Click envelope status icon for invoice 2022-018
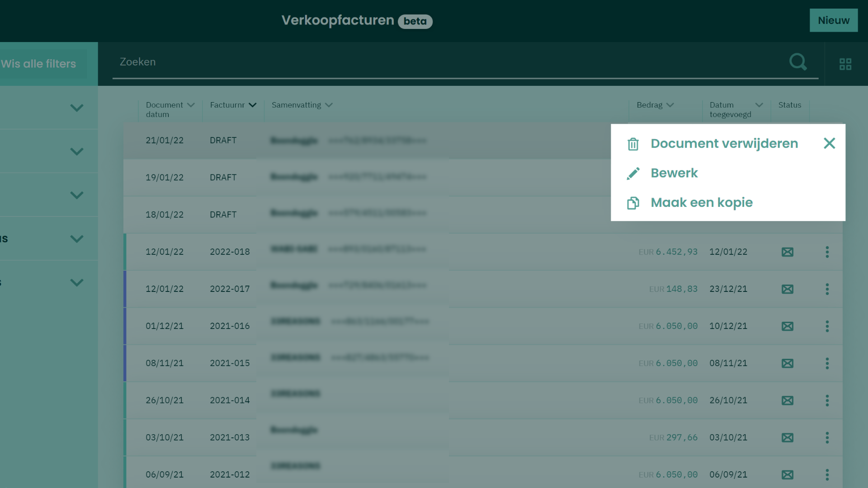 coord(788,252)
